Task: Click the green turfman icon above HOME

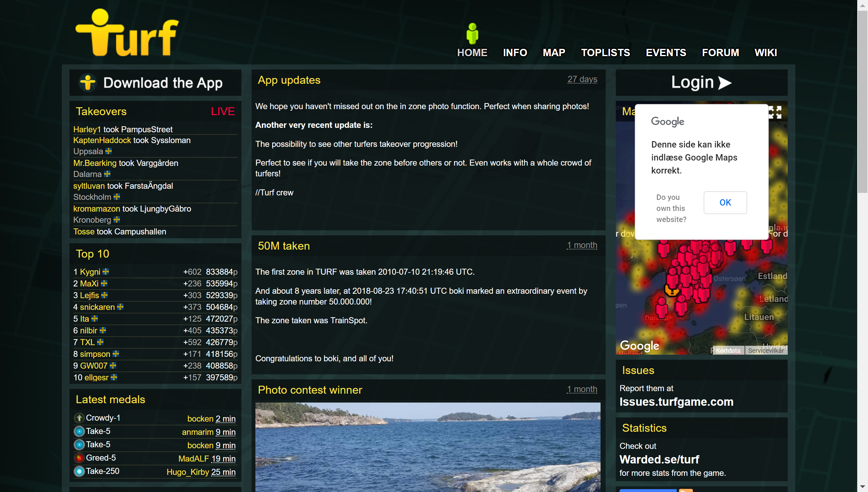Action: (472, 33)
